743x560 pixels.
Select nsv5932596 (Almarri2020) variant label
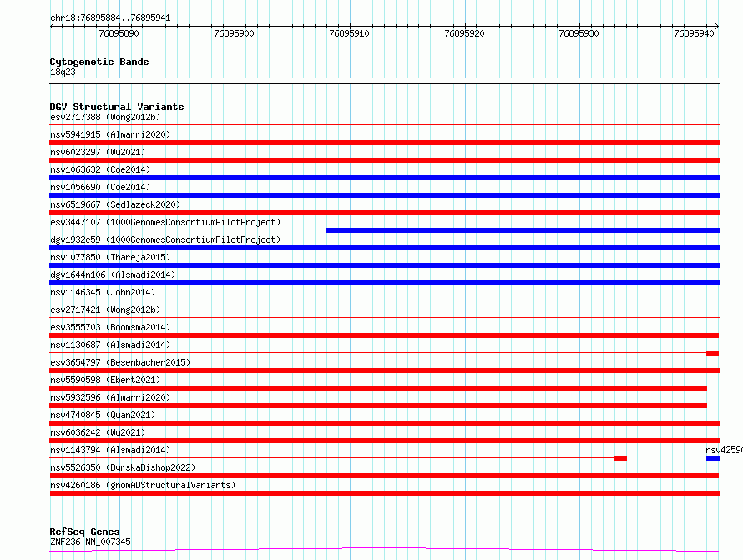point(110,397)
